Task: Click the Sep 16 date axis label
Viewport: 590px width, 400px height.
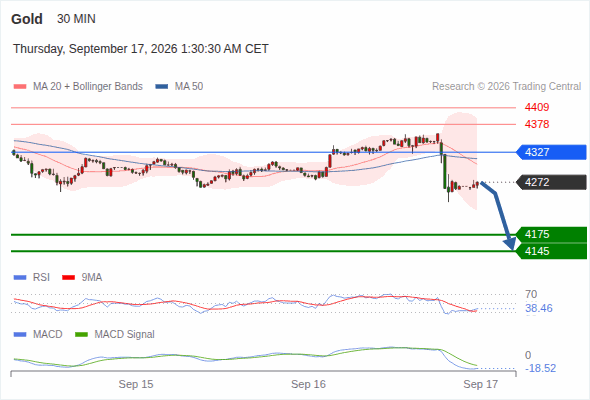Action: [308, 384]
